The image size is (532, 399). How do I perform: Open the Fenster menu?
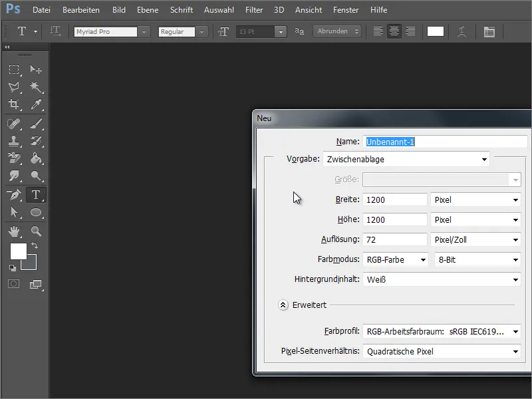coord(346,10)
